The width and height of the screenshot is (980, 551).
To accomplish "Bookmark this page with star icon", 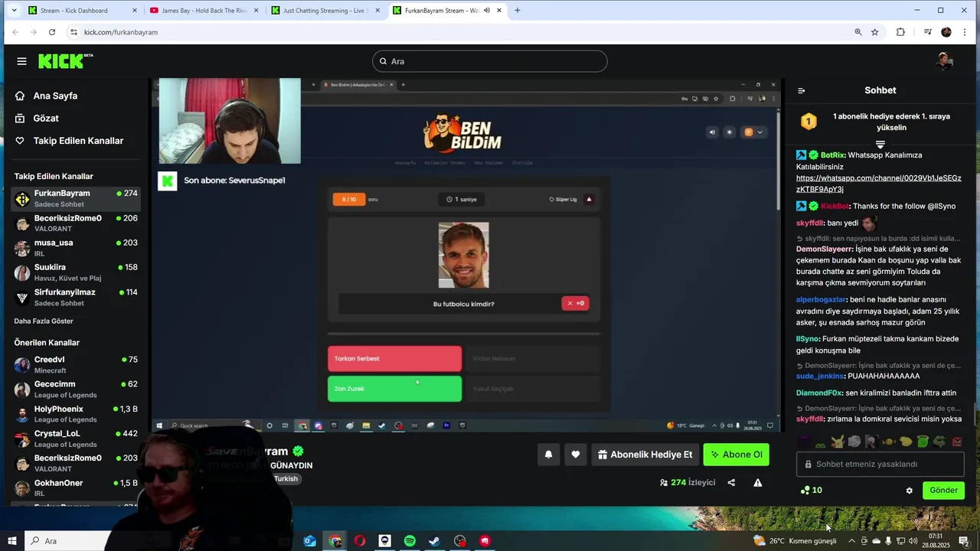I will [875, 32].
